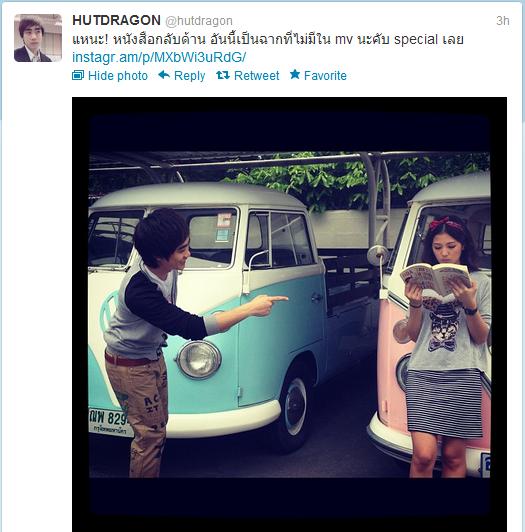
Task: Click the Favorite star icon
Action: 295,74
